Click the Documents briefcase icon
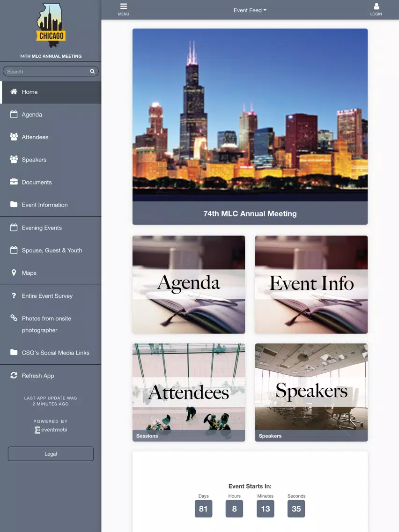The image size is (399, 532). click(x=14, y=182)
